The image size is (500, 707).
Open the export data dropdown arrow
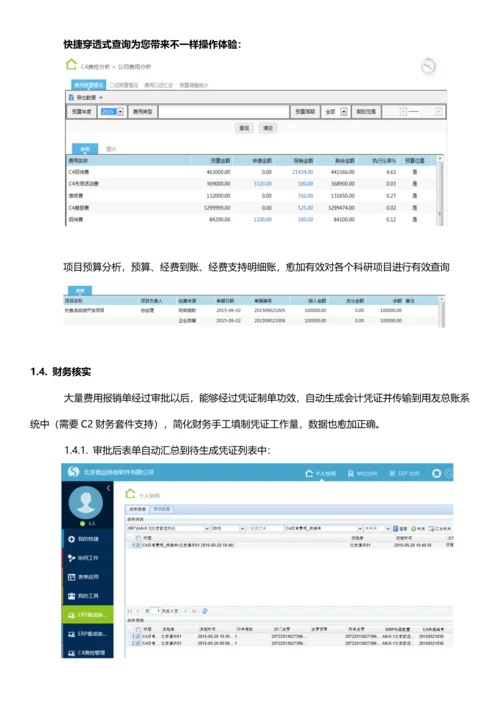[101, 97]
